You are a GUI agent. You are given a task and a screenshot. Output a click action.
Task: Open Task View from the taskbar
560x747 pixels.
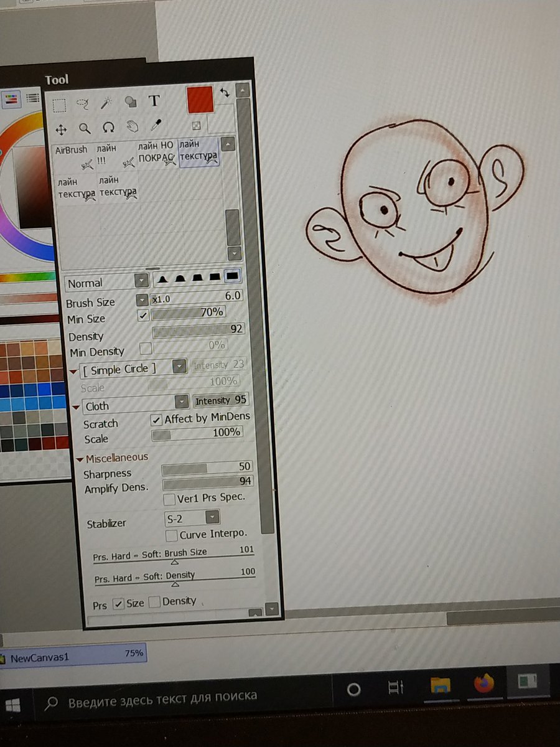coord(396,687)
